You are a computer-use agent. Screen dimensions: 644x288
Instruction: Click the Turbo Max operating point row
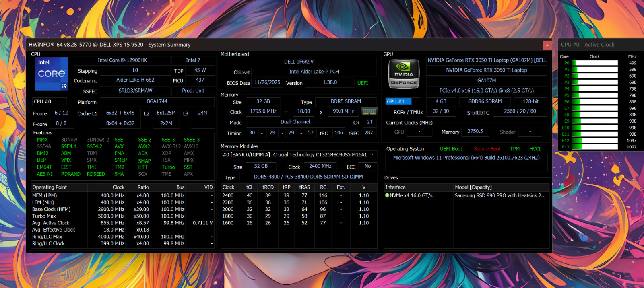point(122,216)
